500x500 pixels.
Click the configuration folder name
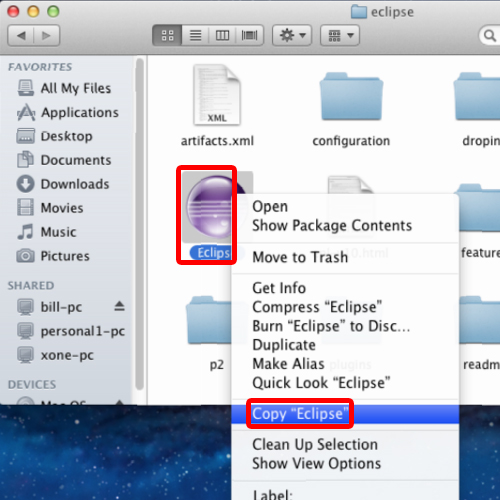(351, 141)
